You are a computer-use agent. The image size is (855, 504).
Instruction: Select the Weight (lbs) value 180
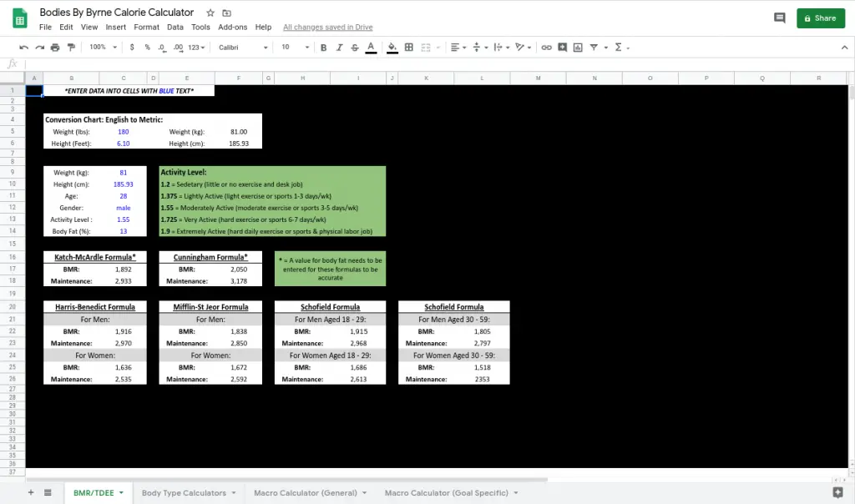pyautogui.click(x=124, y=132)
